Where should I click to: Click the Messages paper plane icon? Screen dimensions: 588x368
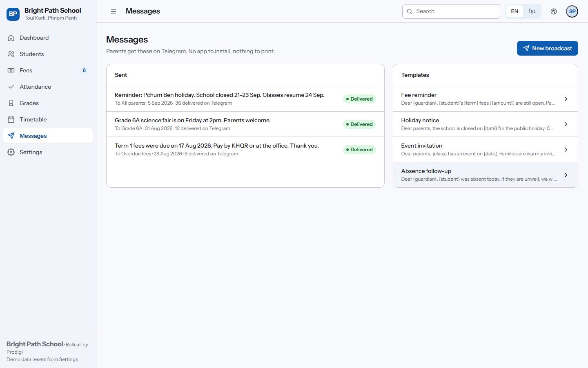point(11,136)
